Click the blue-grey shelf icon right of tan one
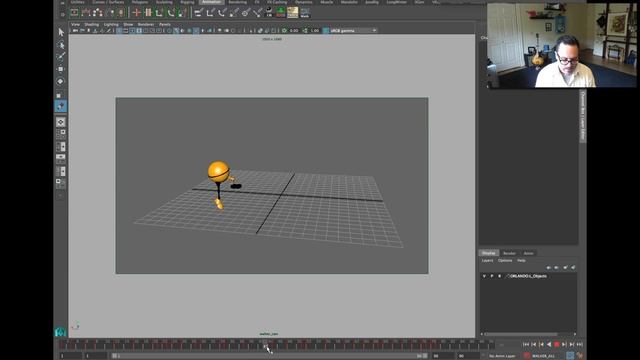The image size is (640, 360). click(305, 13)
